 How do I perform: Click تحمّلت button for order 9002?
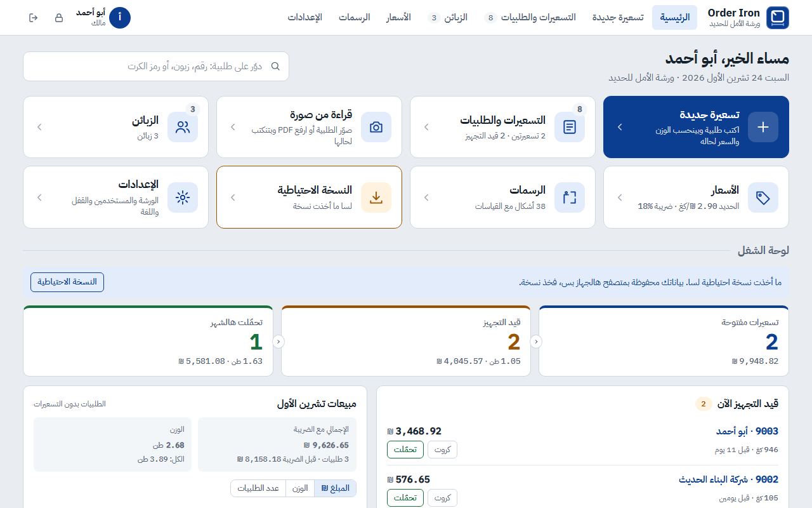(x=405, y=498)
